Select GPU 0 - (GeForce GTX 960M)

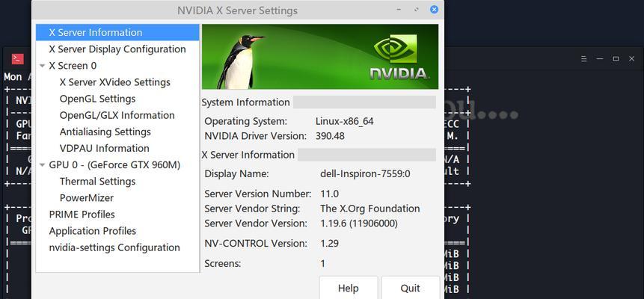point(114,165)
